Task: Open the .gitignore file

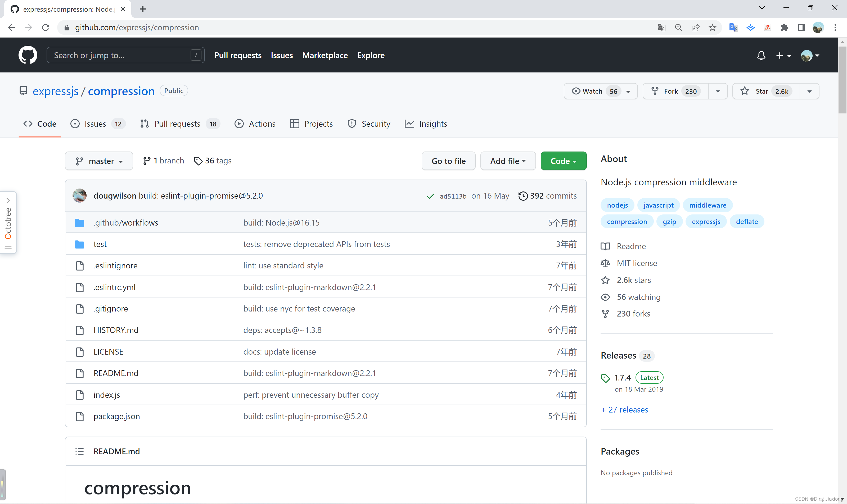Action: tap(111, 308)
